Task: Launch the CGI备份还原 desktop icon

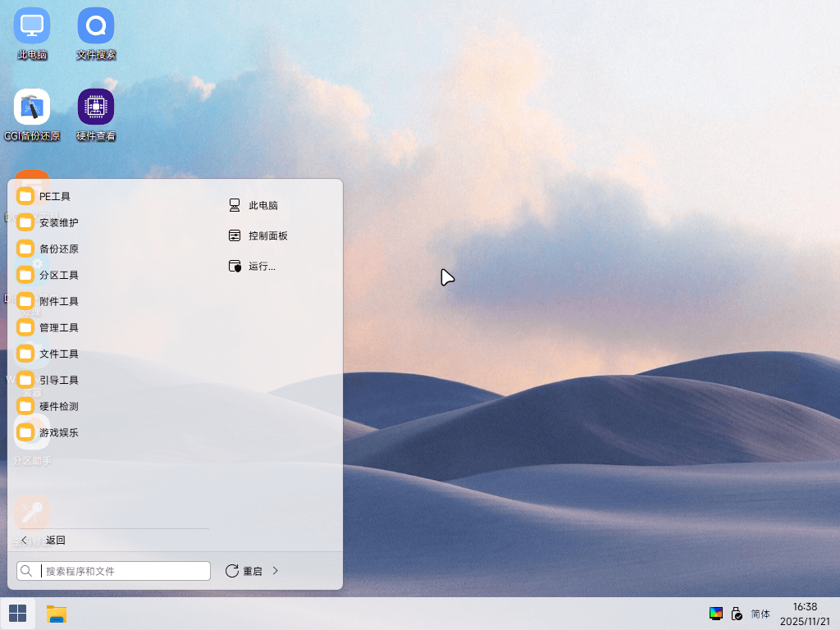Action: point(32,115)
